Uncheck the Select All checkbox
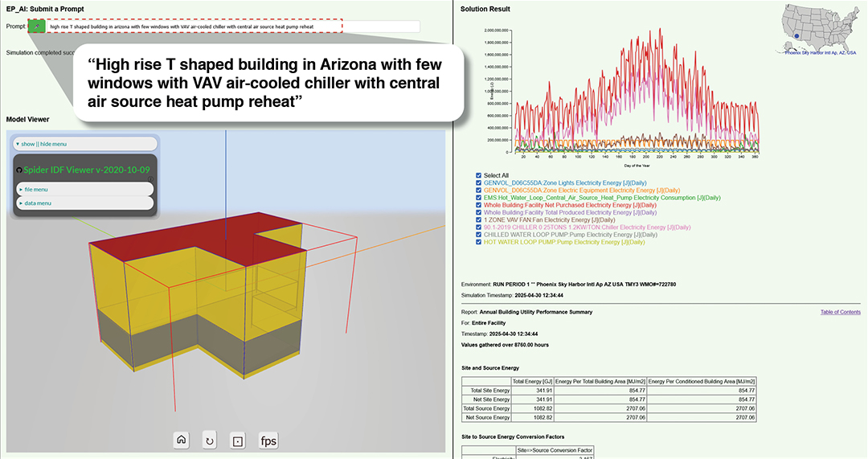This screenshot has height=459, width=868. pos(479,175)
